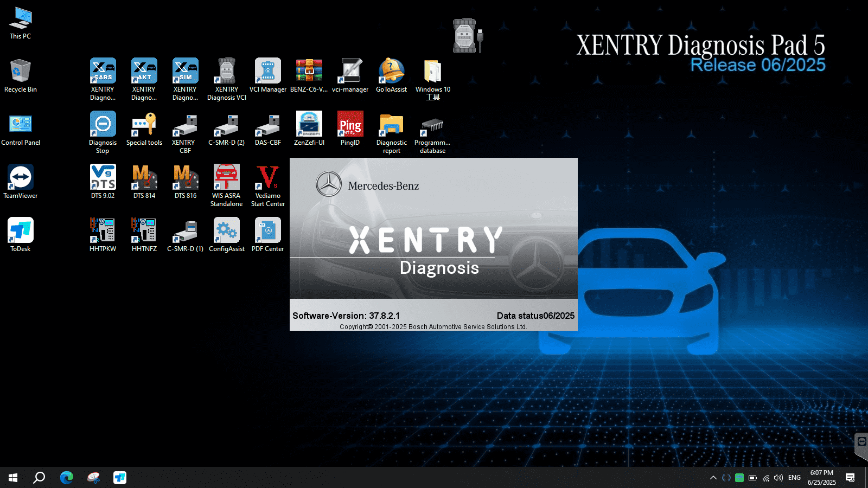868x488 pixels.
Task: Open vci-manager desktop shortcut
Action: pyautogui.click(x=350, y=76)
